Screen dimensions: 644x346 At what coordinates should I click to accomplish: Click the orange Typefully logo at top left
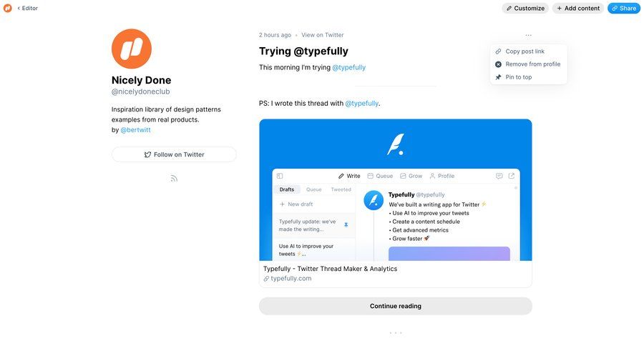7,8
